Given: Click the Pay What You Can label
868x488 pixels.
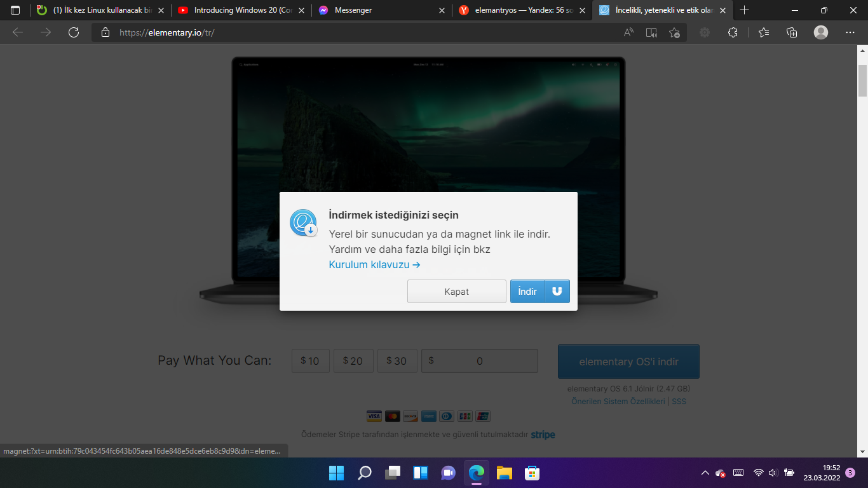Looking at the screenshot, I should (x=214, y=360).
